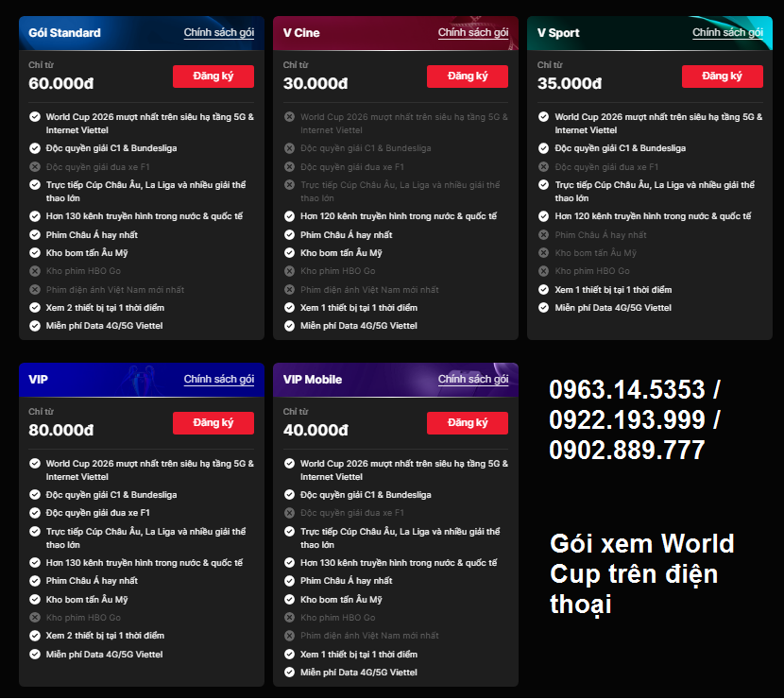Open Chính sách gói link for Gói Standard
Viewport: 784px width, 699px height.
click(x=219, y=32)
